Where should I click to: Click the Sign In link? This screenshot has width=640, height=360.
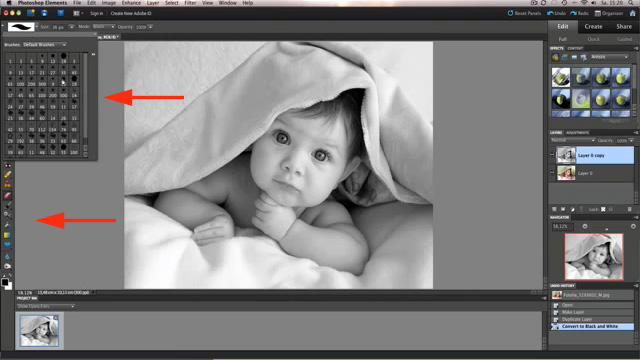pyautogui.click(x=96, y=13)
